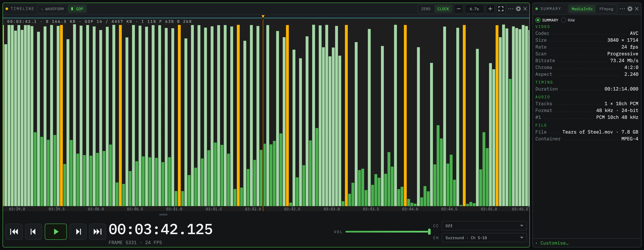Viewport: 644px width, 250px height.
Task: Set time display to ZERO mode
Action: tap(426, 9)
